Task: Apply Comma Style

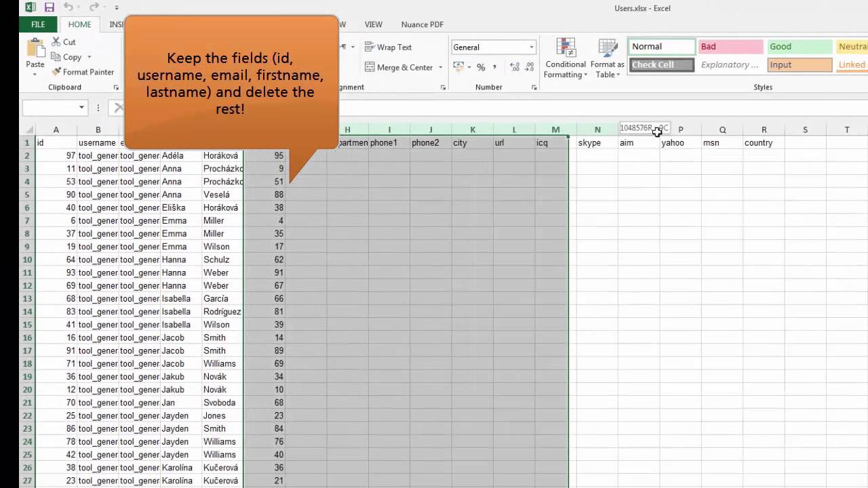Action: tap(495, 67)
